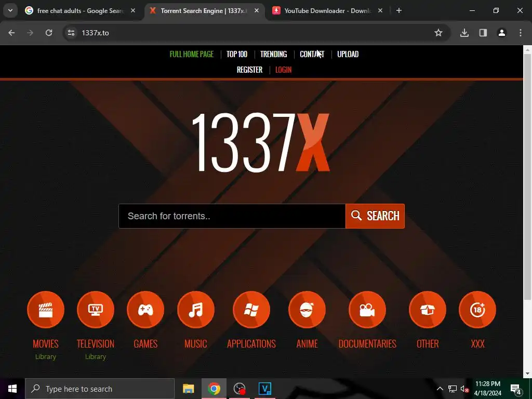
Task: Open the blue V app in taskbar
Action: coord(265,389)
